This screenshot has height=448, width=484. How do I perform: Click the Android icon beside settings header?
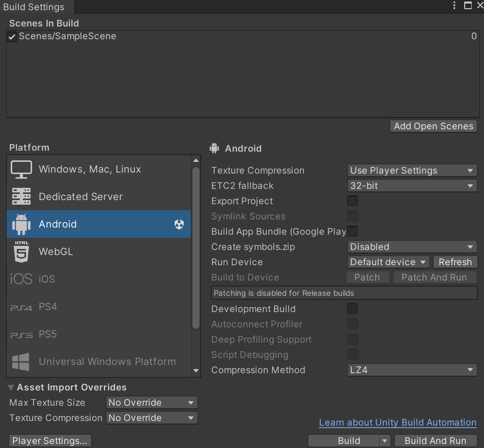214,148
